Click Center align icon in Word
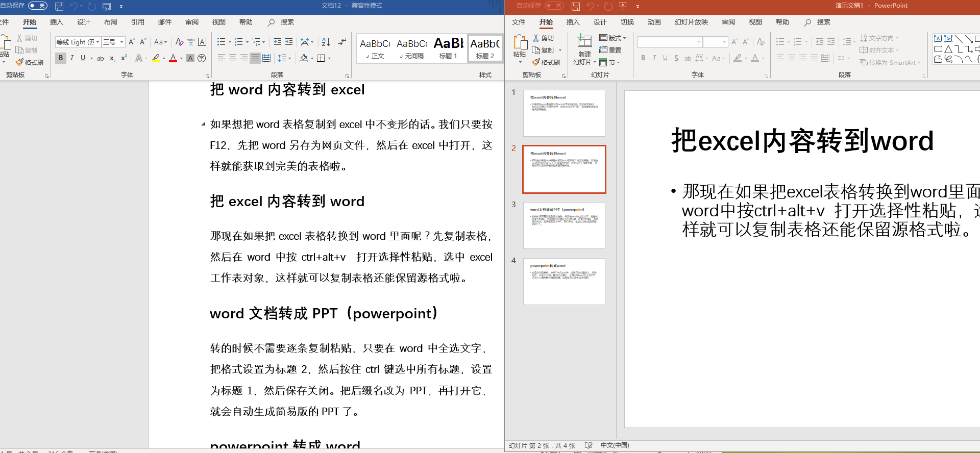 233,58
